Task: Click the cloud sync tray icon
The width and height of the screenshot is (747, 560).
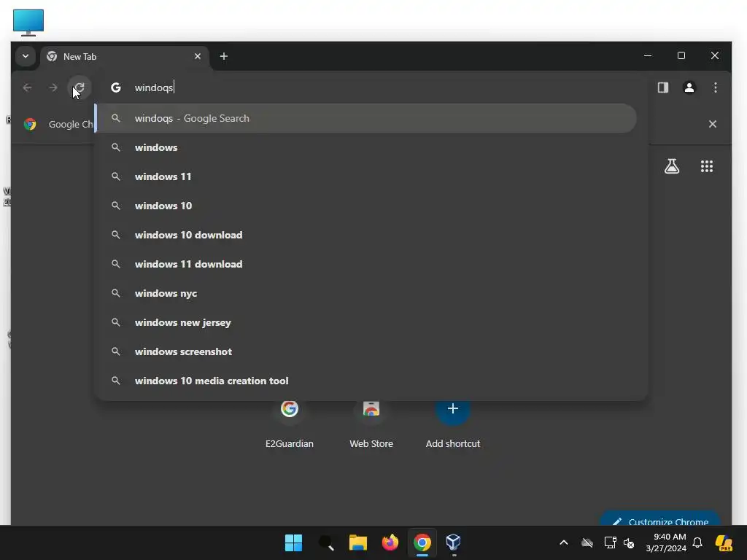Action: click(x=587, y=542)
